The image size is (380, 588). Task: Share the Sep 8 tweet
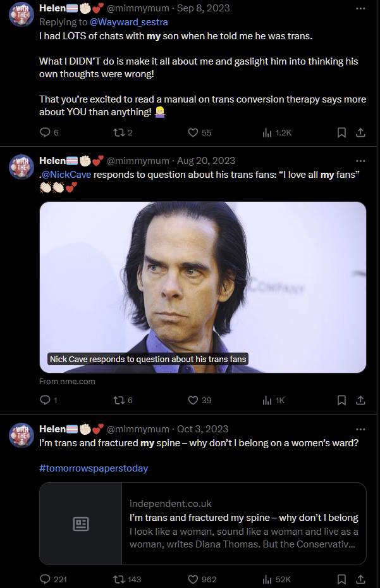pyautogui.click(x=360, y=132)
